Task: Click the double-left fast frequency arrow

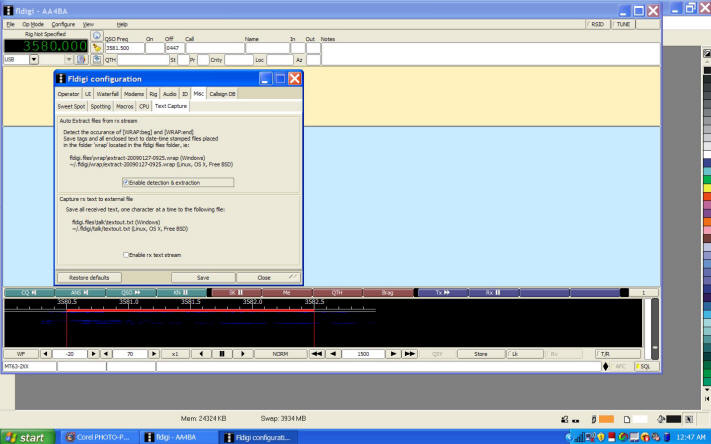Action: coord(317,354)
